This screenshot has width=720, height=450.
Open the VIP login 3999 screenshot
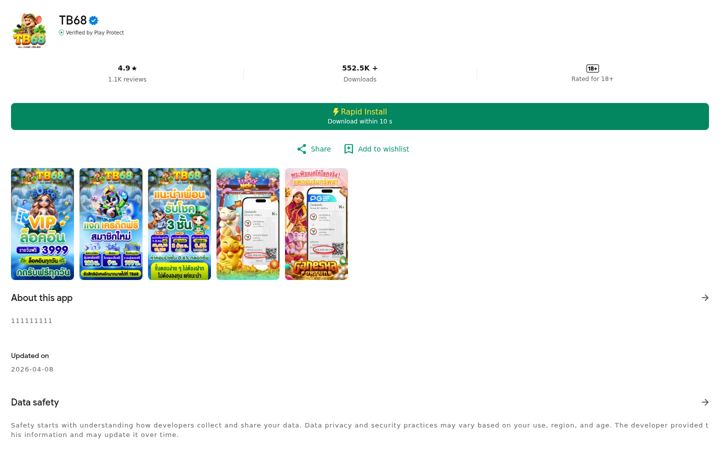click(x=42, y=224)
